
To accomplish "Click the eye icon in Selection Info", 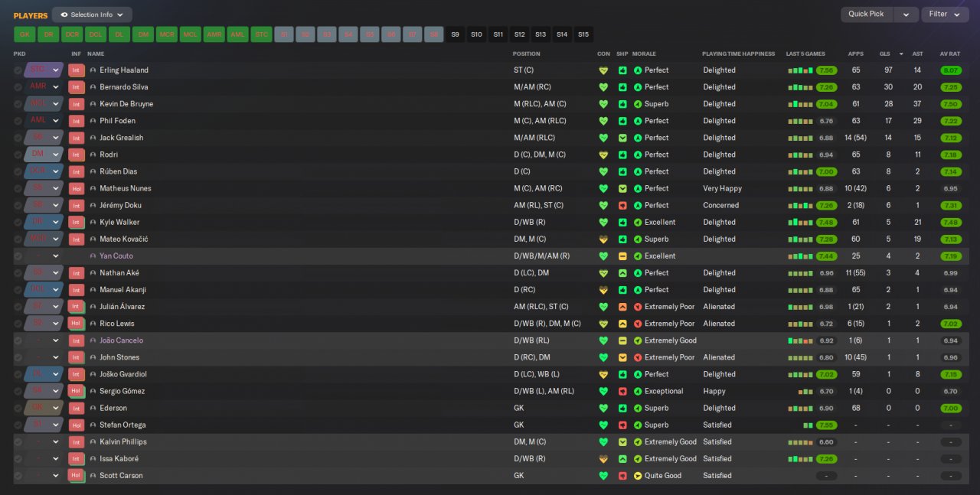I will point(64,15).
